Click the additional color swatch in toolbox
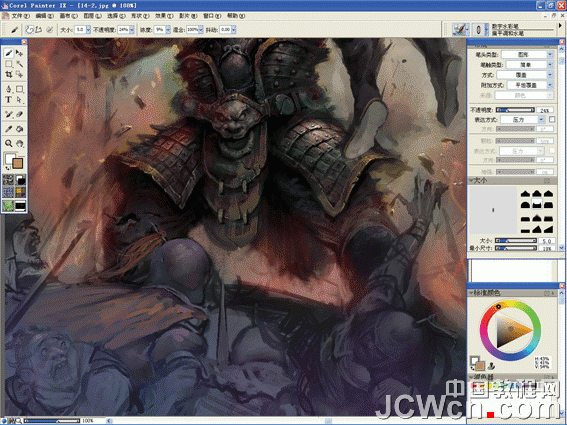This screenshot has height=425, width=567. tap(17, 163)
